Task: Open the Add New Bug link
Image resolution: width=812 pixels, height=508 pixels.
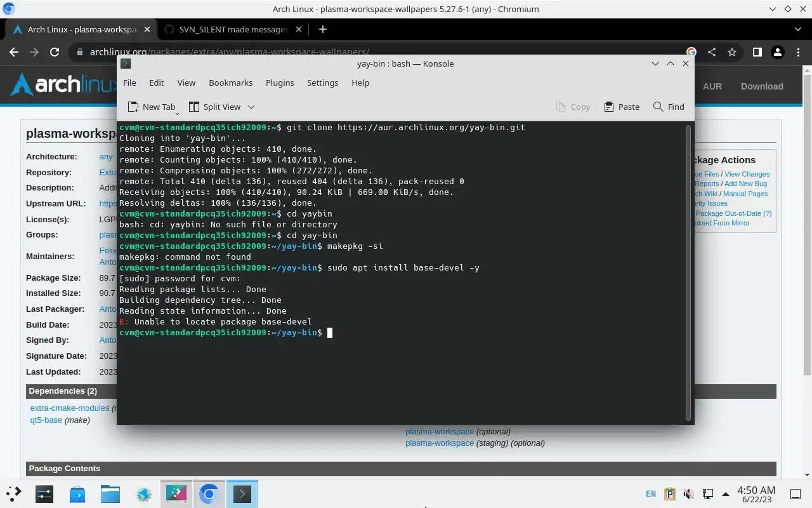Action: pos(745,184)
